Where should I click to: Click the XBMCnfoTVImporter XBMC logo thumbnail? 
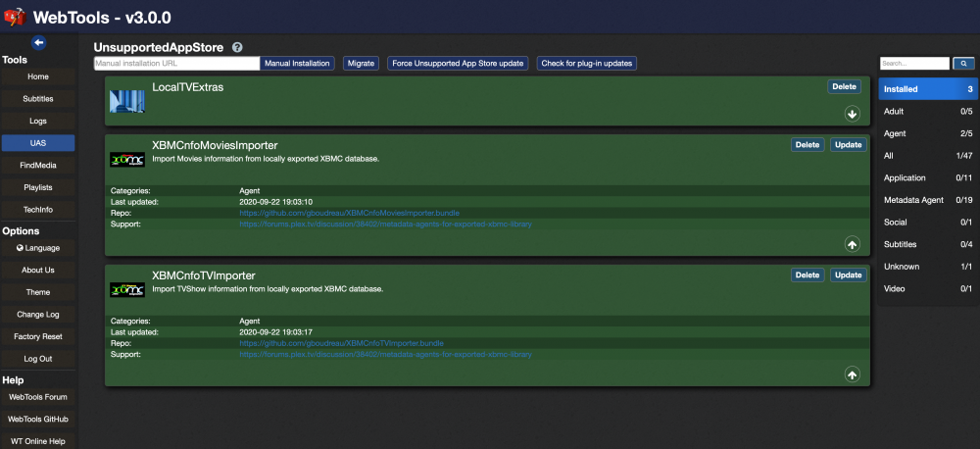(x=126, y=289)
